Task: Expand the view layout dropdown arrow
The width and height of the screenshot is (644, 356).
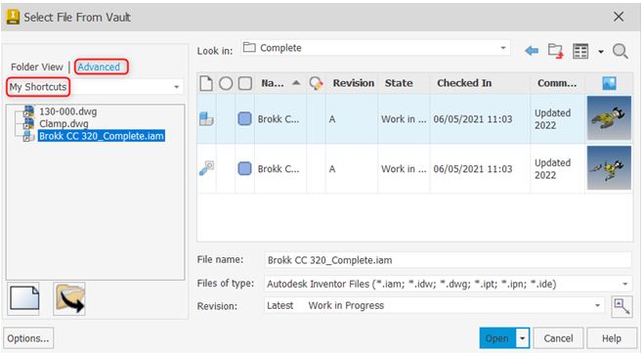Action: [x=600, y=52]
